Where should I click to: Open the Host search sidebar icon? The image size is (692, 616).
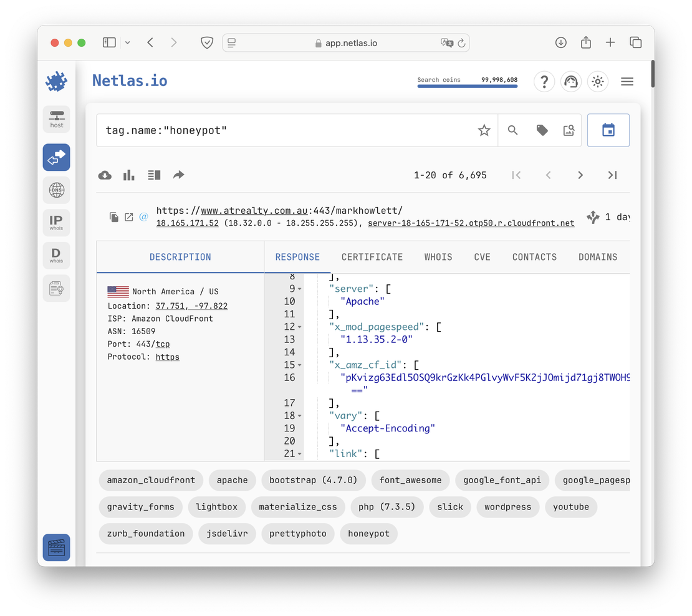(56, 118)
